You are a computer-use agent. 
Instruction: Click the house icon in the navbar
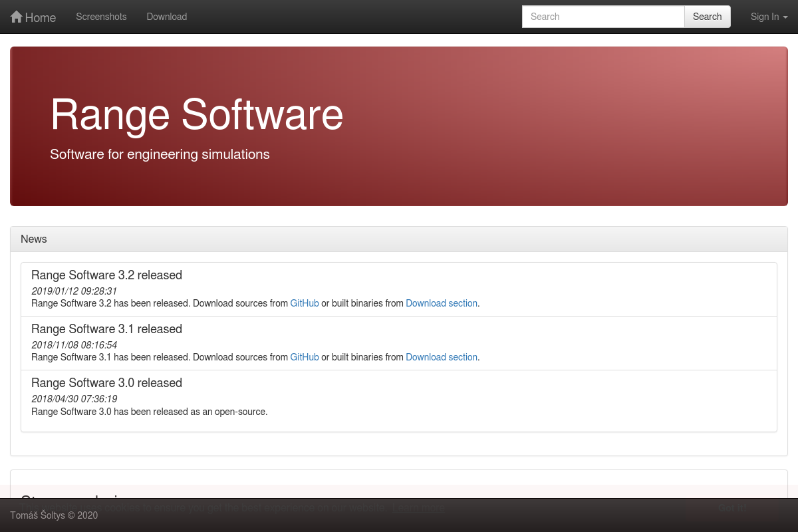[x=17, y=17]
